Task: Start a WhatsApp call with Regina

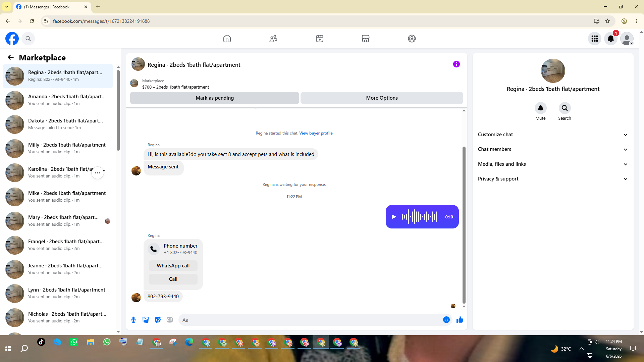Action: 173,266
